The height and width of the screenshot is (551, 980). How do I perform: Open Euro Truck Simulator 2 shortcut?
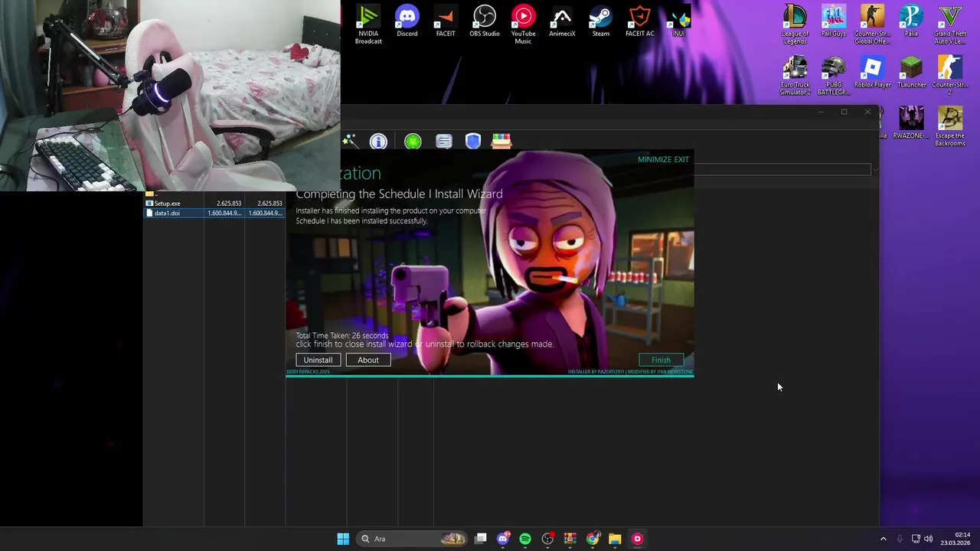(795, 76)
